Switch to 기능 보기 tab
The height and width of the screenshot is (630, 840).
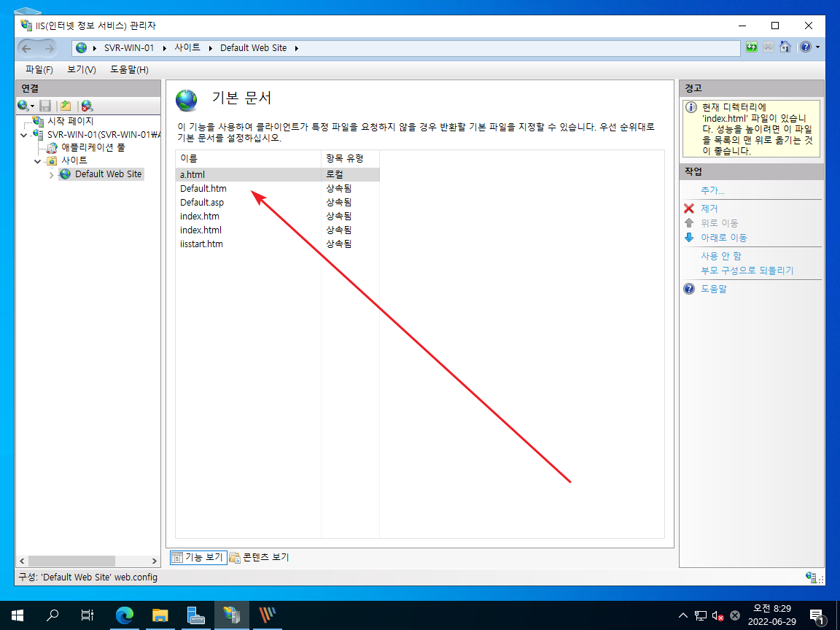pyautogui.click(x=199, y=557)
